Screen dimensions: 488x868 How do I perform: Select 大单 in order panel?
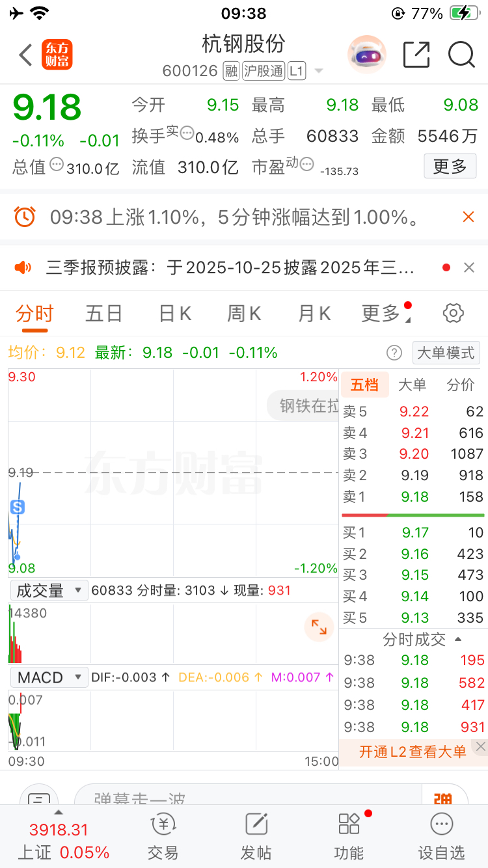412,385
